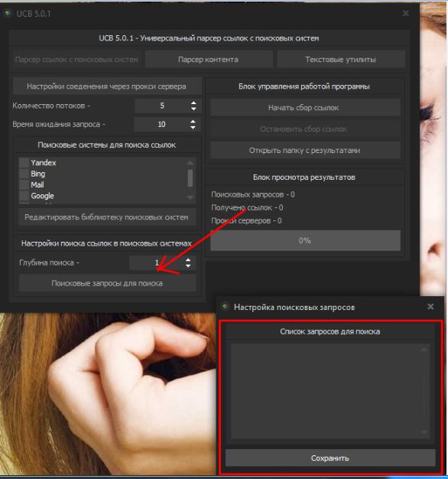Image resolution: width=448 pixels, height=479 pixels.
Task: Increase Количество потоков value
Action: [x=193, y=103]
